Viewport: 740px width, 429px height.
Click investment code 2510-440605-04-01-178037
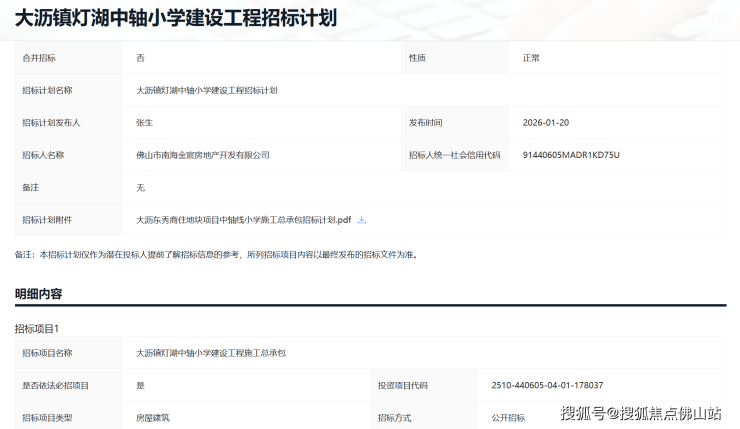coord(547,385)
